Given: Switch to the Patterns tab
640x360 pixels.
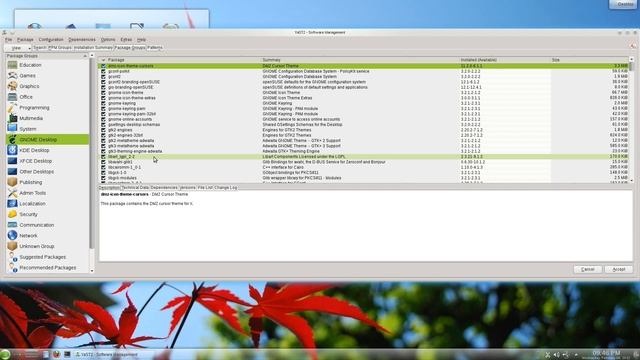Looking at the screenshot, I should 155,48.
